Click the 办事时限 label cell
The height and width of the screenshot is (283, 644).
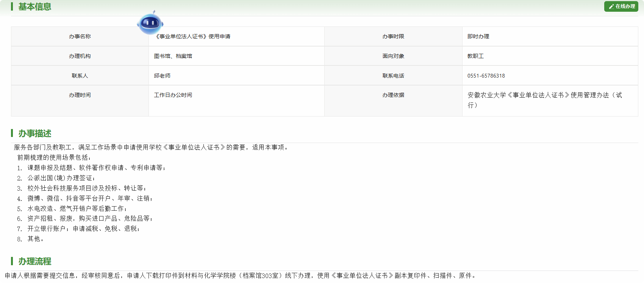point(393,36)
